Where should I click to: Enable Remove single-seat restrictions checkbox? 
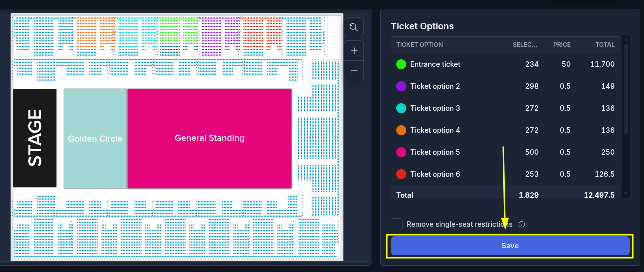point(397,224)
